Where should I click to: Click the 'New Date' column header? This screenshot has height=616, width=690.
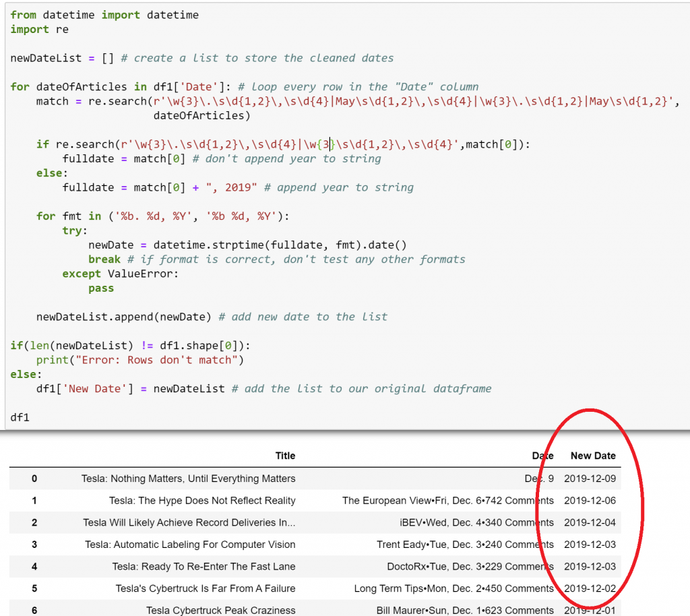pos(593,456)
